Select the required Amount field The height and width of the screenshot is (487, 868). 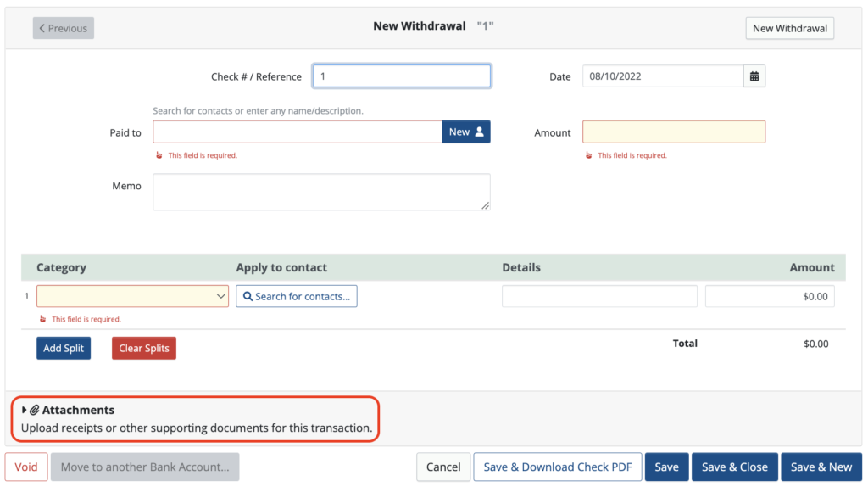pyautogui.click(x=673, y=132)
